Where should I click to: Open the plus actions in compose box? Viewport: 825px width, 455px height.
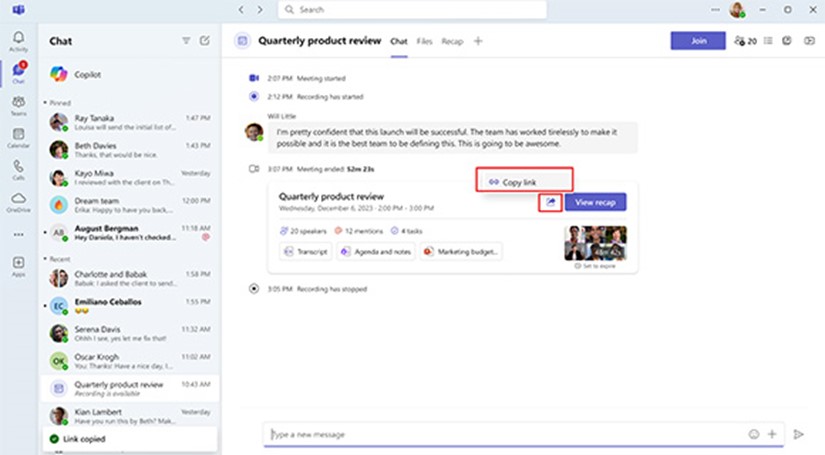(x=772, y=434)
